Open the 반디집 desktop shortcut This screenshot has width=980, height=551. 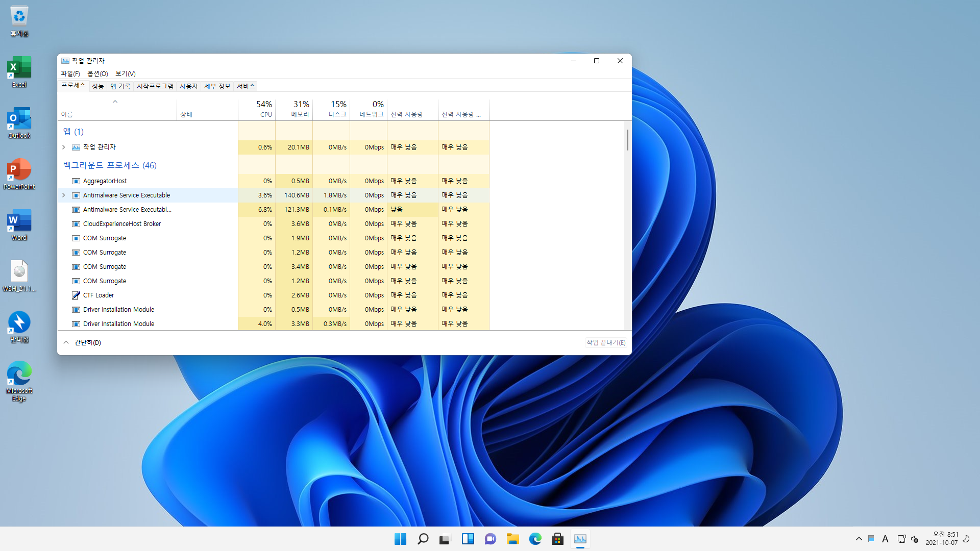pyautogui.click(x=19, y=327)
